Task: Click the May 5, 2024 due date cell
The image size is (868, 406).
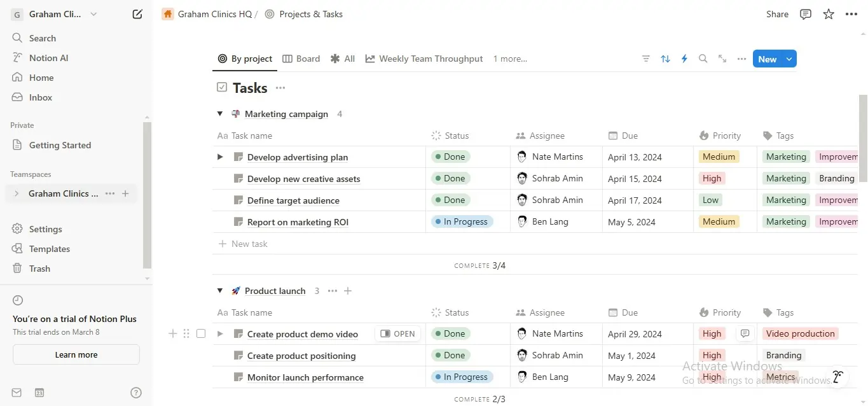Action: pos(648,222)
